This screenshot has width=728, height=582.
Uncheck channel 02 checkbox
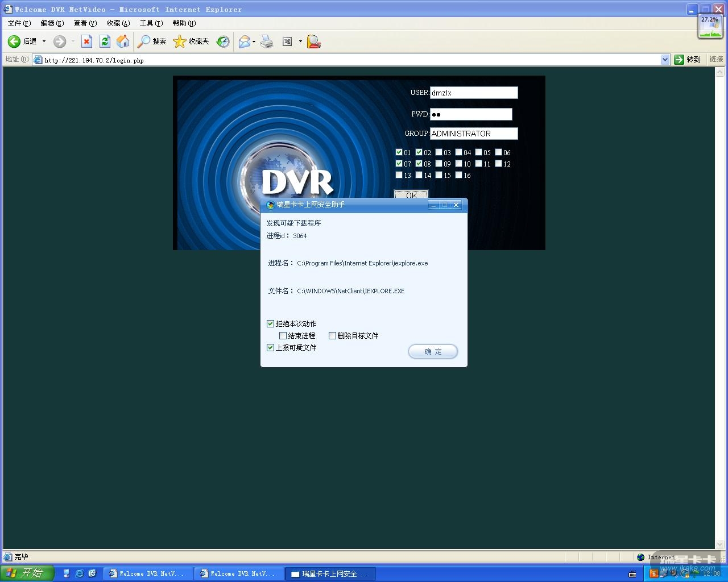click(x=419, y=152)
